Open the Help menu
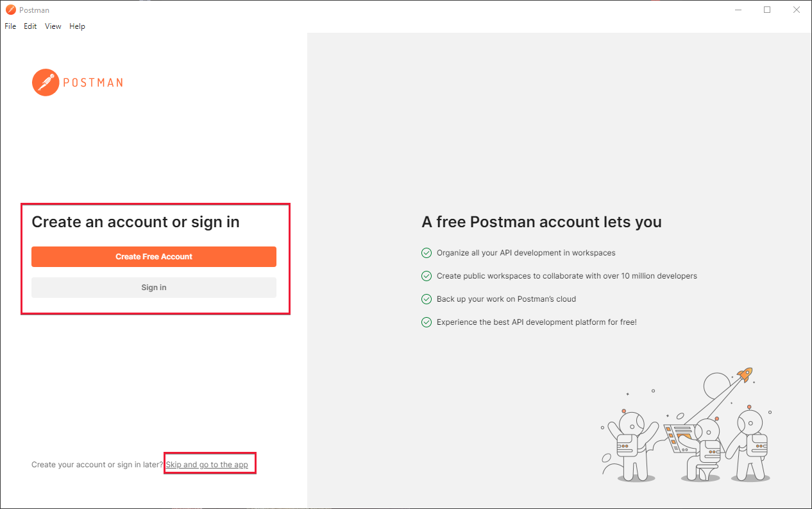Viewport: 812px width, 509px height. click(77, 26)
